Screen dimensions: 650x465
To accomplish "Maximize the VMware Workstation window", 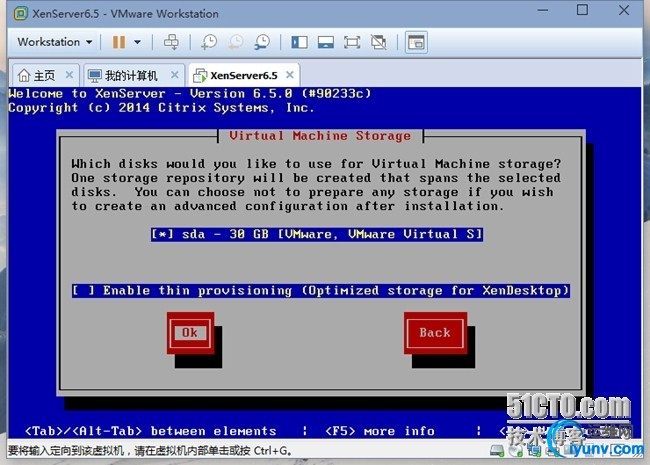I will click(x=582, y=10).
